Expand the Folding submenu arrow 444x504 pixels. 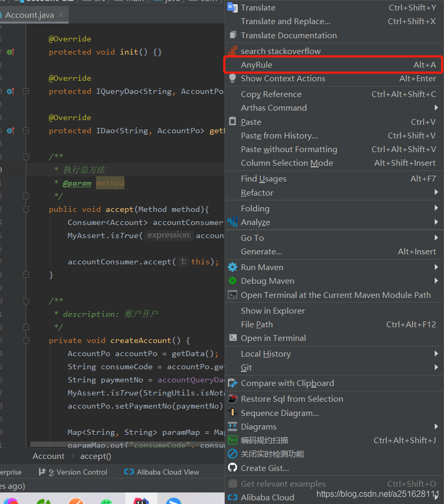(x=436, y=208)
